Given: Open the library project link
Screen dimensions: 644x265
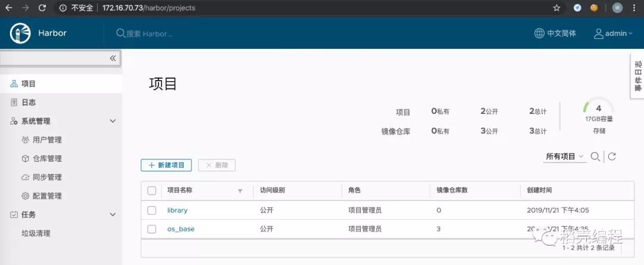Looking at the screenshot, I should 178,210.
